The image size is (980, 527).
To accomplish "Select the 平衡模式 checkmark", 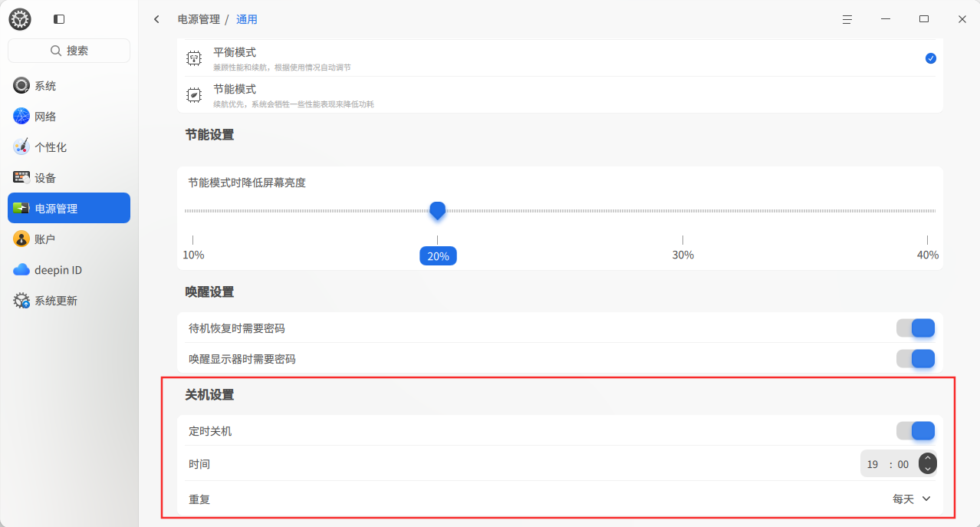I will click(930, 58).
